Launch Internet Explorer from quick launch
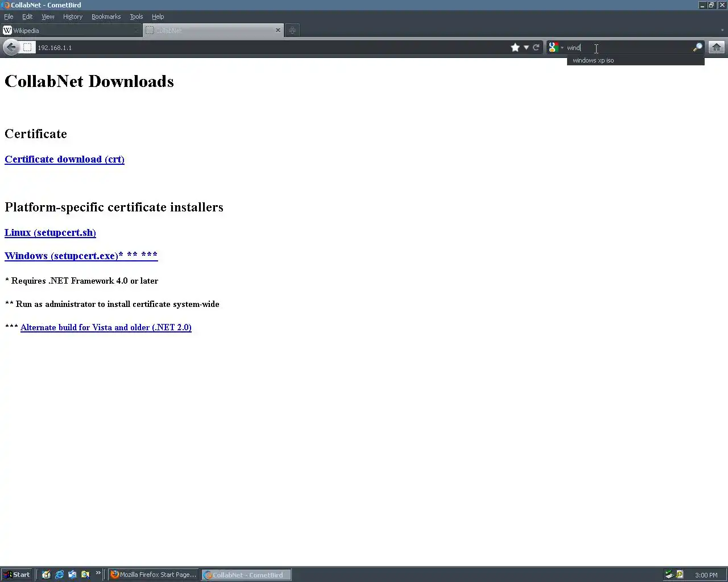 click(59, 575)
